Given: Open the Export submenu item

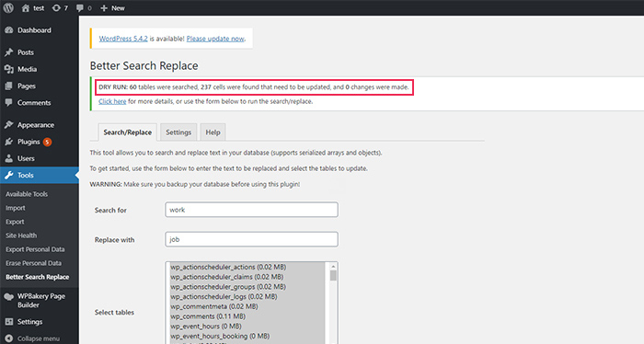Looking at the screenshot, I should (x=15, y=222).
